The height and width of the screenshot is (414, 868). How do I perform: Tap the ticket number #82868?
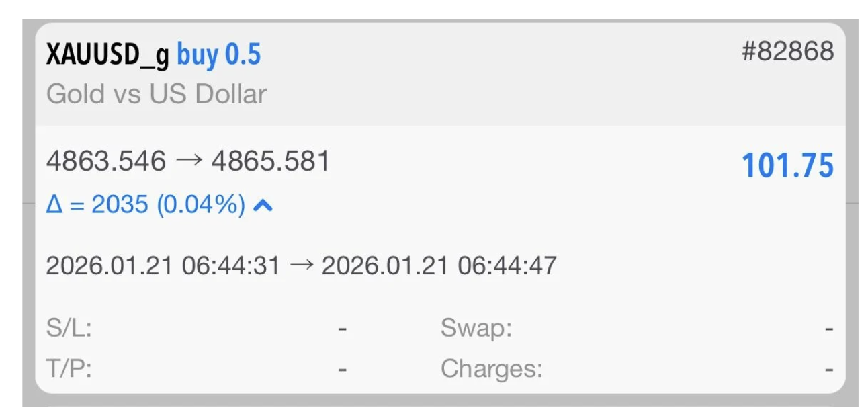[x=787, y=52]
